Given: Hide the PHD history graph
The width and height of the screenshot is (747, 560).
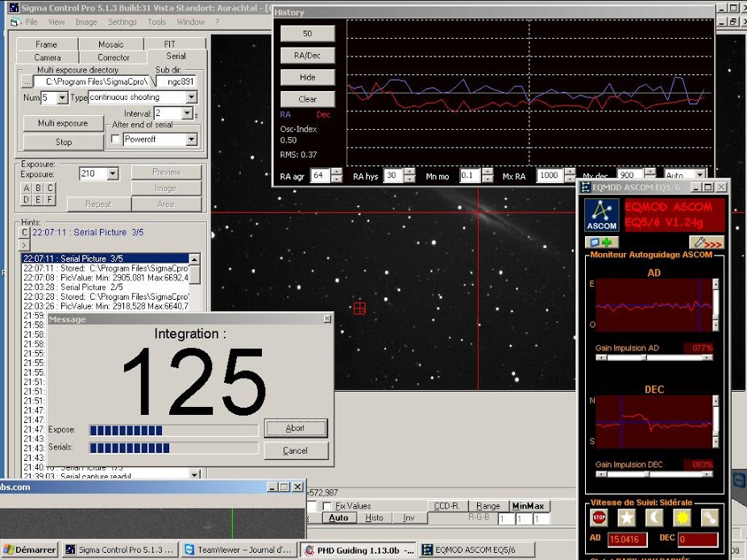Looking at the screenshot, I should 307,77.
